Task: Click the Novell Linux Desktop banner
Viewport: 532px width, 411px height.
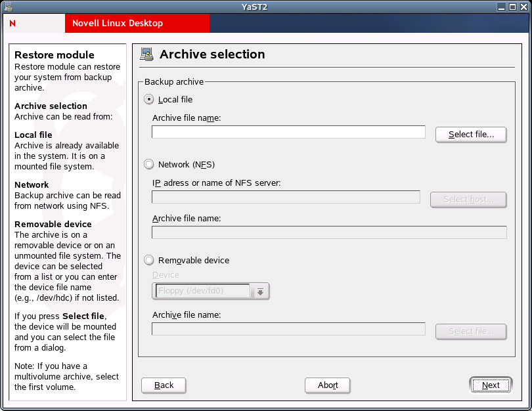Action: pos(137,23)
